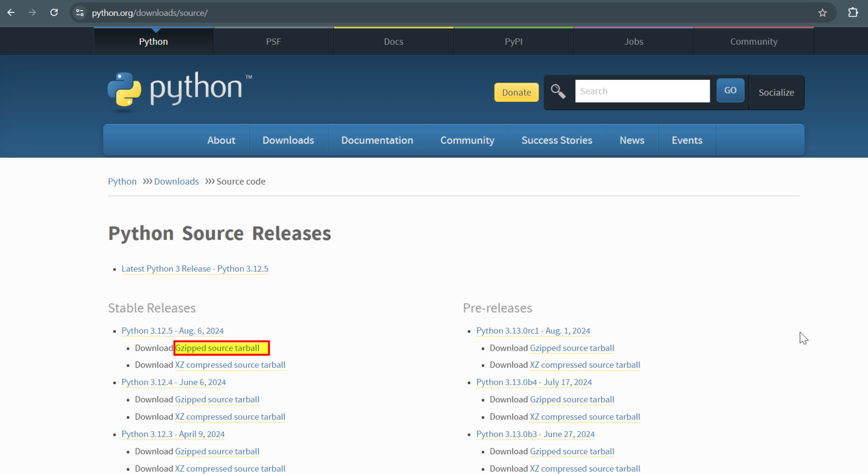
Task: Open the Downloads navigation menu
Action: [288, 140]
